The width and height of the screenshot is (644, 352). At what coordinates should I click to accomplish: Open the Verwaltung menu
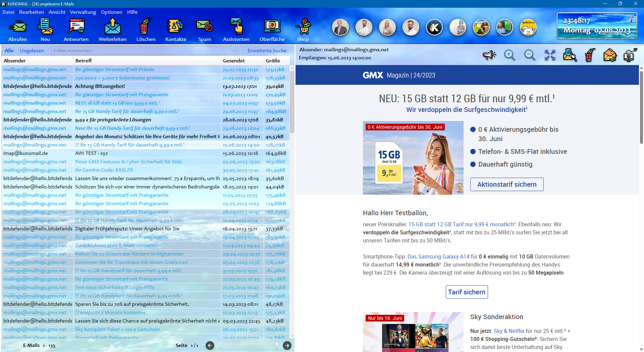tap(83, 12)
